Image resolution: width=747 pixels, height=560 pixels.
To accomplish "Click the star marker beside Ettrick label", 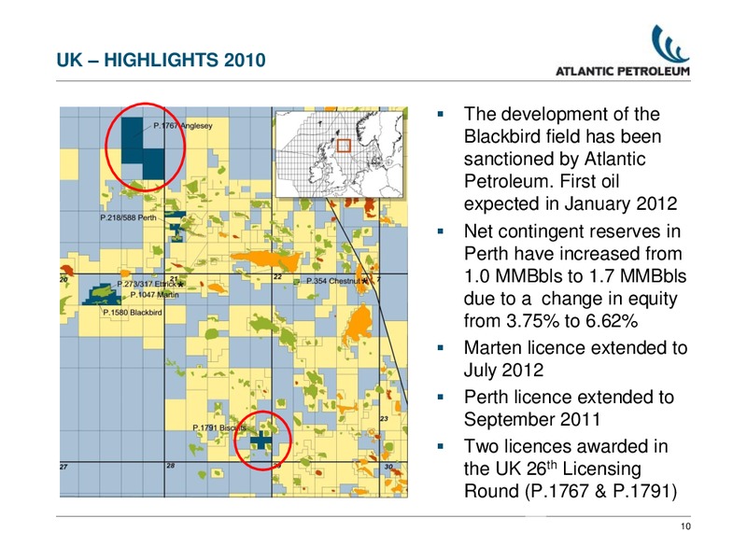I will 180,285.
